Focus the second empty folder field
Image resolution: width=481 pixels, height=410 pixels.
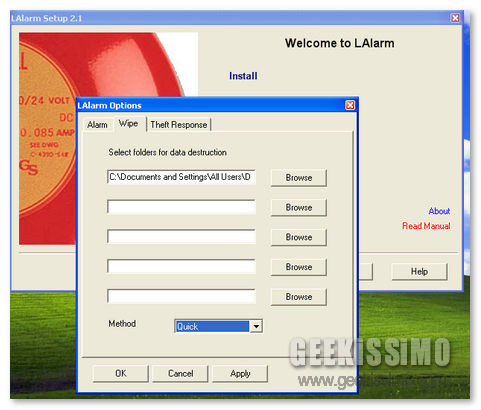(x=181, y=237)
